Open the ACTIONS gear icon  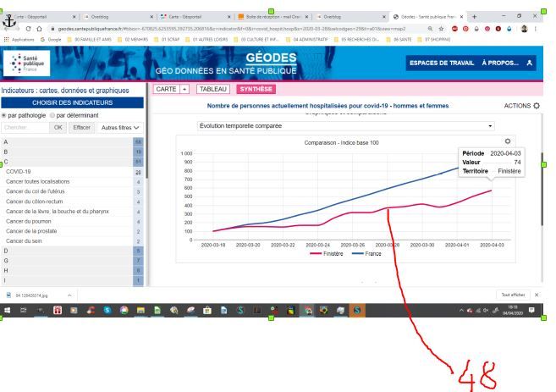point(537,106)
